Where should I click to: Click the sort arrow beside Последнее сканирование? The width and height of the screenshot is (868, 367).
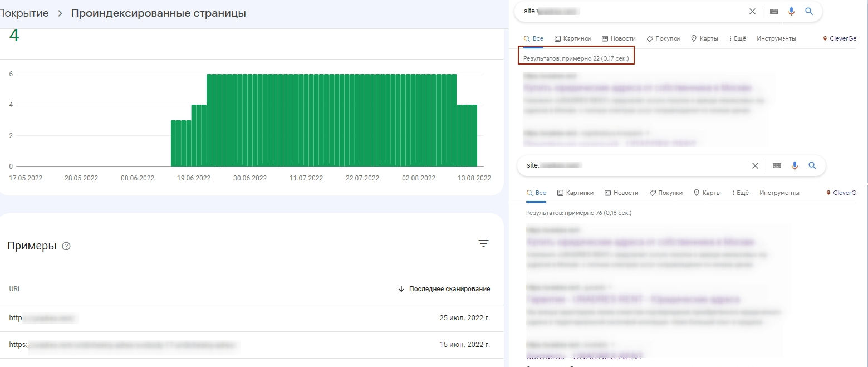(401, 288)
